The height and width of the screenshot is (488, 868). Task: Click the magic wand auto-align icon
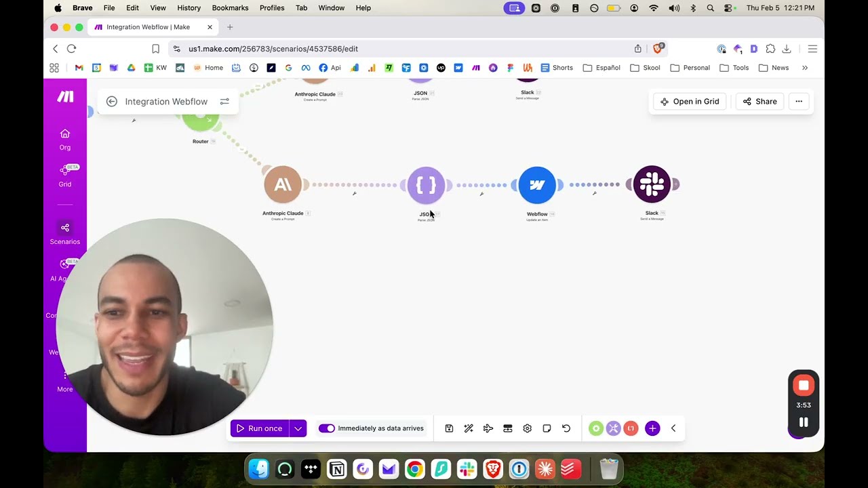469,428
